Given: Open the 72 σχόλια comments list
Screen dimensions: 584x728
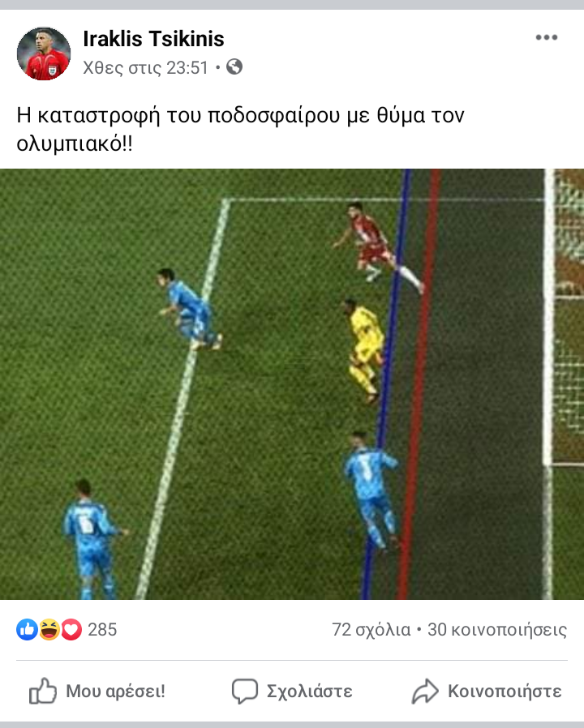Looking at the screenshot, I should pos(371,630).
